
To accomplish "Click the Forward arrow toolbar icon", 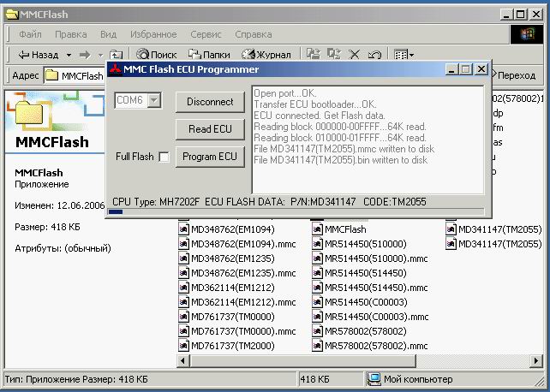I will click(85, 55).
